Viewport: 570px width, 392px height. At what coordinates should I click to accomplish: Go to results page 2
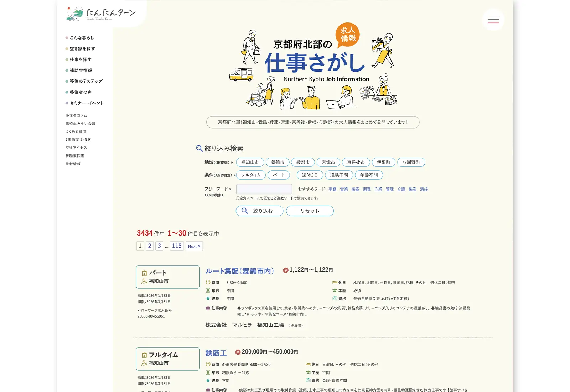click(x=150, y=246)
